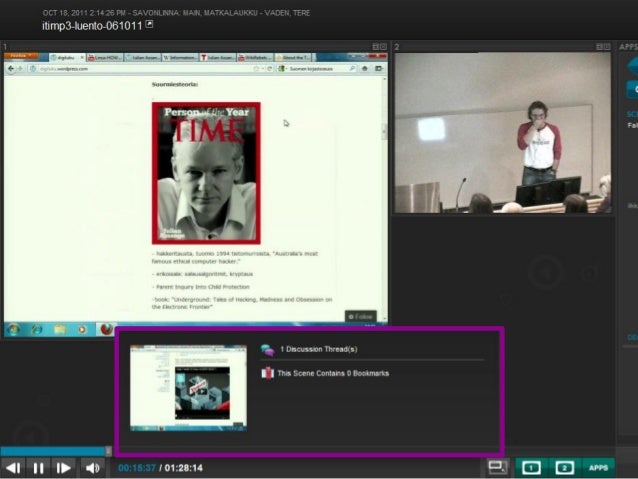Viewport: 638px width, 479px height.
Task: Click the date and location header text
Action: 176,13
